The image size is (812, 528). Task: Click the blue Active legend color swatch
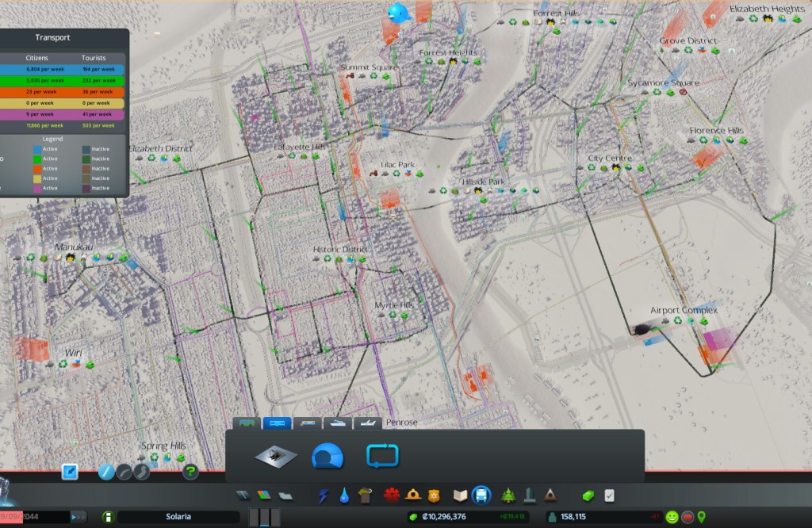[x=36, y=149]
